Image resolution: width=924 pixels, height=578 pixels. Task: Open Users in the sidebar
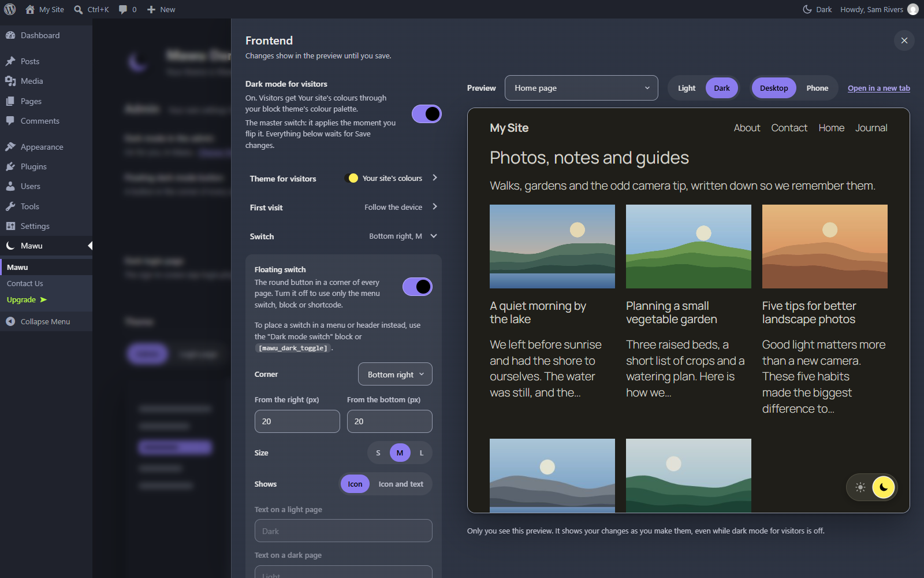[x=46, y=186]
